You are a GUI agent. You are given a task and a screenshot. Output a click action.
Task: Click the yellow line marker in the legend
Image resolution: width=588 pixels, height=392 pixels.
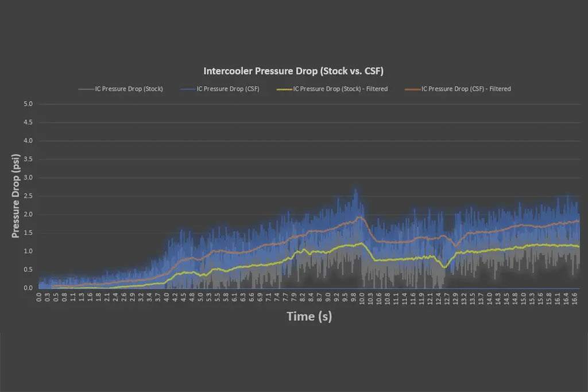point(284,90)
